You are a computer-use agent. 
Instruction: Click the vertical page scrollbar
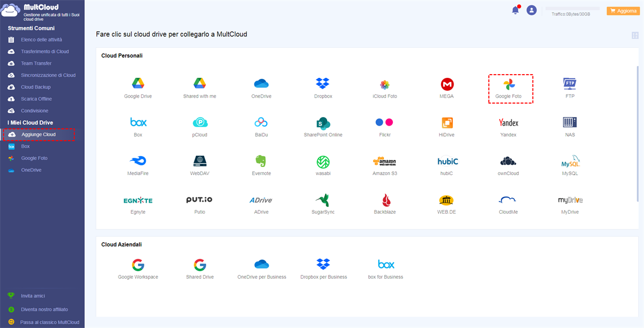638,133
